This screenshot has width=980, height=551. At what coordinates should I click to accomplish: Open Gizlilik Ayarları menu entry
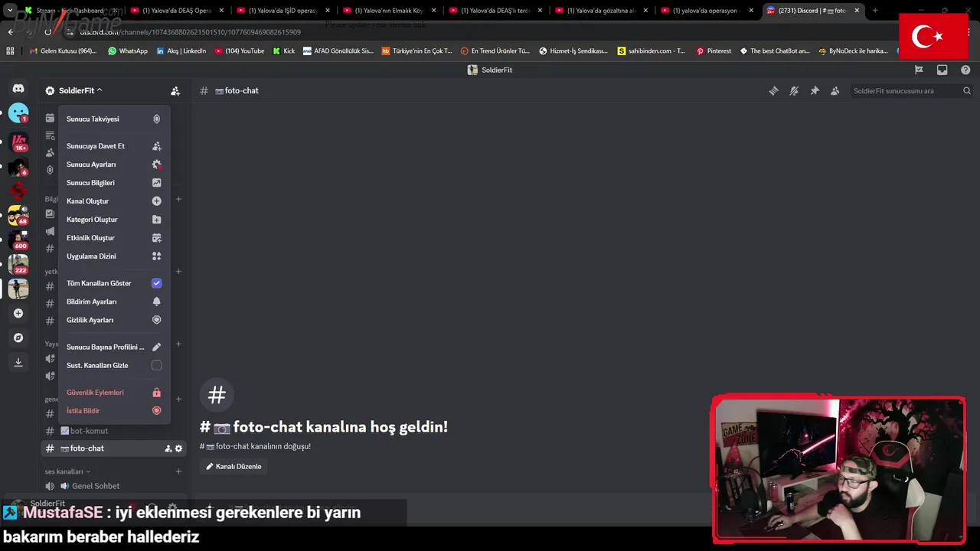(x=114, y=320)
